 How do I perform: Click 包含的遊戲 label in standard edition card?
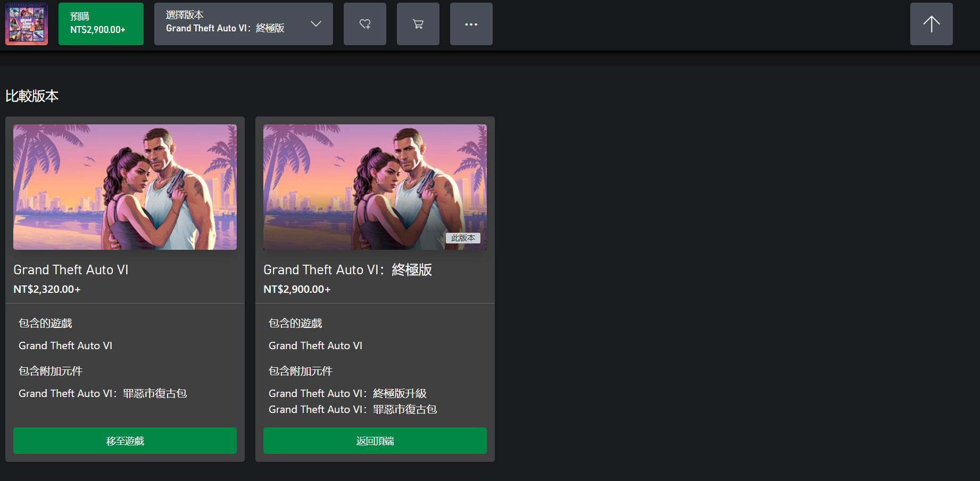pos(45,323)
